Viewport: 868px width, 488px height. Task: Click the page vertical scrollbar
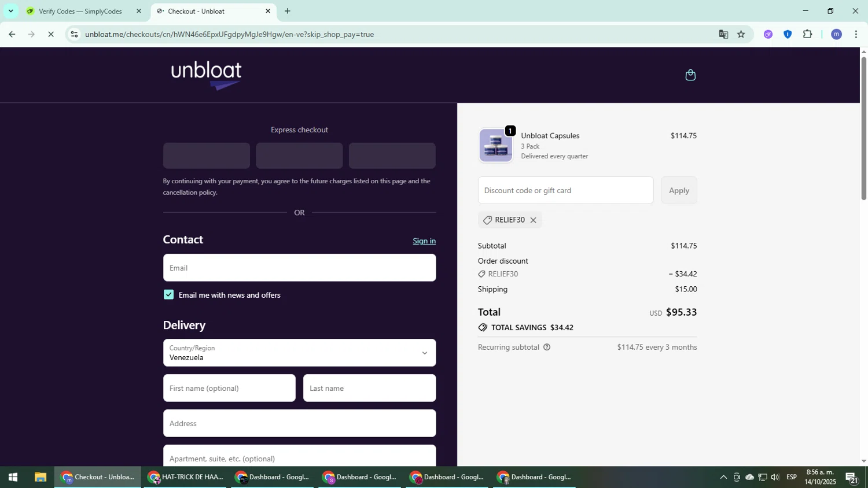tap(863, 127)
